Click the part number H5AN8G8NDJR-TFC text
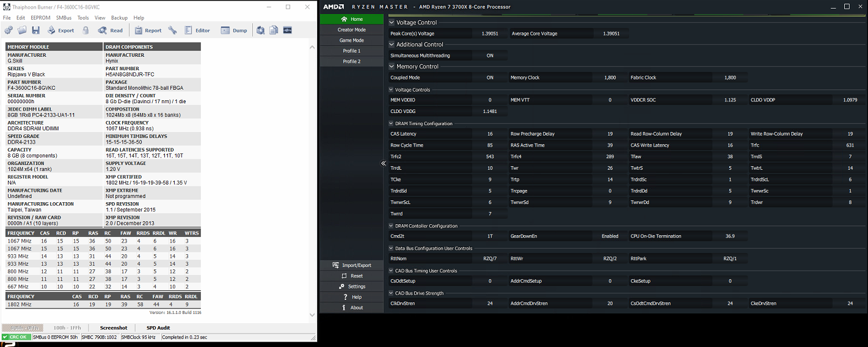 click(x=131, y=75)
